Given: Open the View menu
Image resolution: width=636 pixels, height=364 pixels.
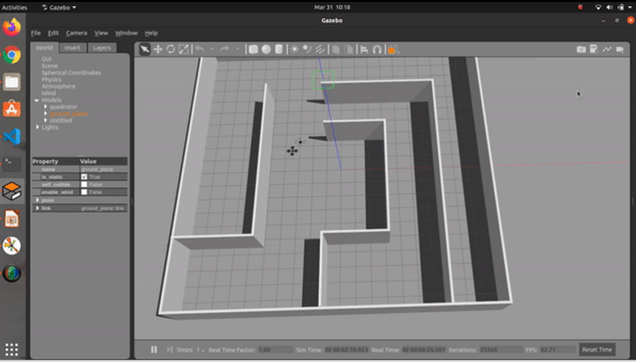Looking at the screenshot, I should tap(101, 33).
